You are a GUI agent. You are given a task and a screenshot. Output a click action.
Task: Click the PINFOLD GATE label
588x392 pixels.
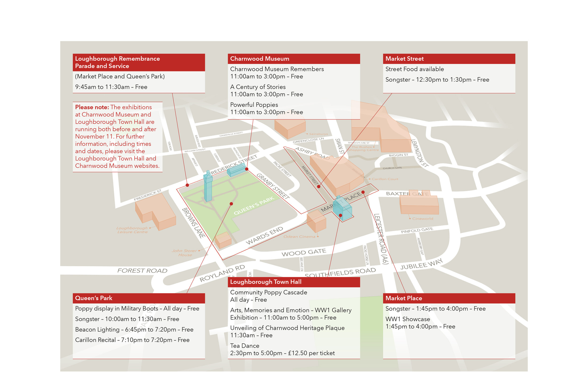tap(417, 230)
